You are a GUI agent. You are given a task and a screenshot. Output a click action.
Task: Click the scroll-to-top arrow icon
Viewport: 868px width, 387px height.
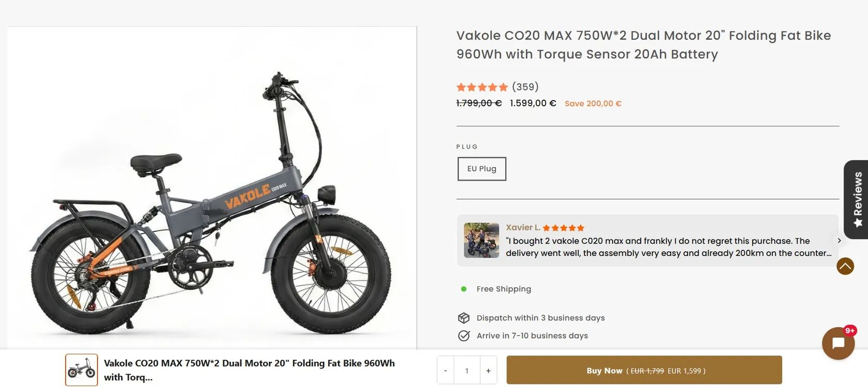pyautogui.click(x=845, y=266)
